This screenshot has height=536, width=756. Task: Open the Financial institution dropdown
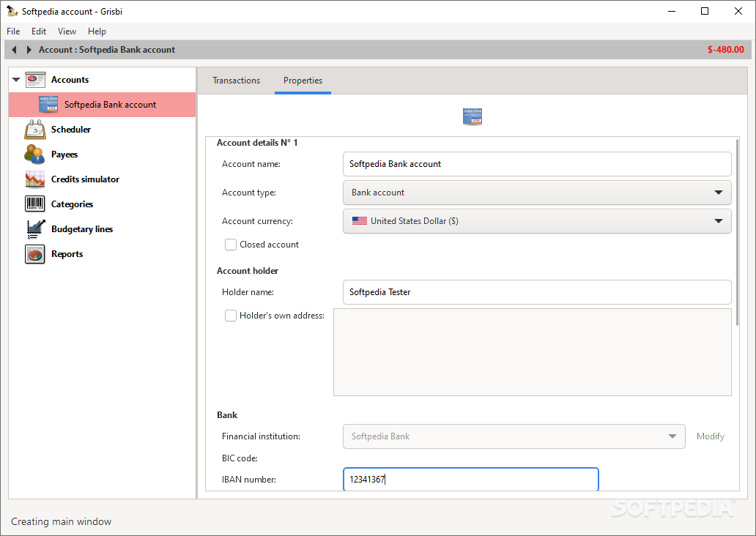[x=514, y=436]
